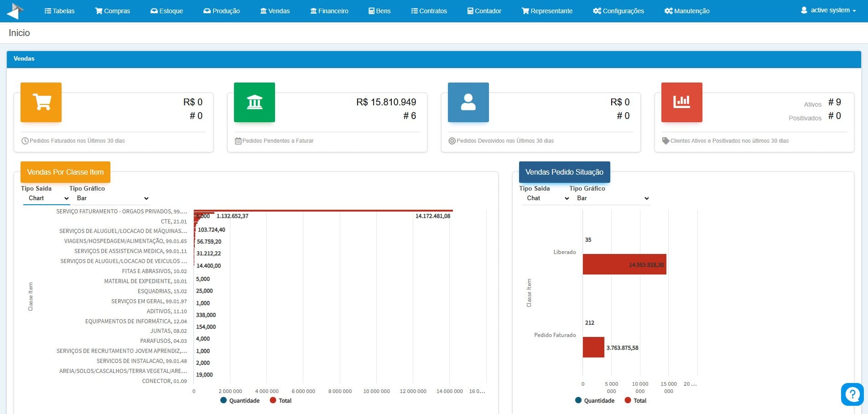Image resolution: width=868 pixels, height=414 pixels.
Task: Click the Vendas Por Classe Item button
Action: point(65,172)
